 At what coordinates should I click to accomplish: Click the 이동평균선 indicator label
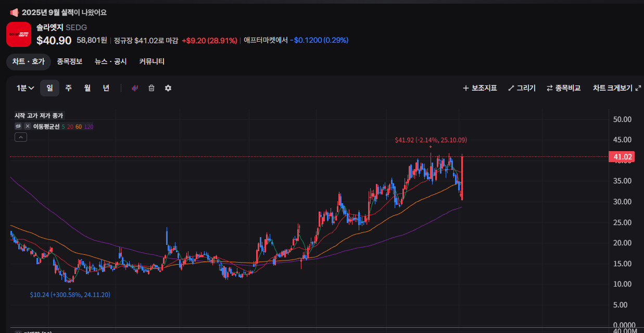[46, 126]
